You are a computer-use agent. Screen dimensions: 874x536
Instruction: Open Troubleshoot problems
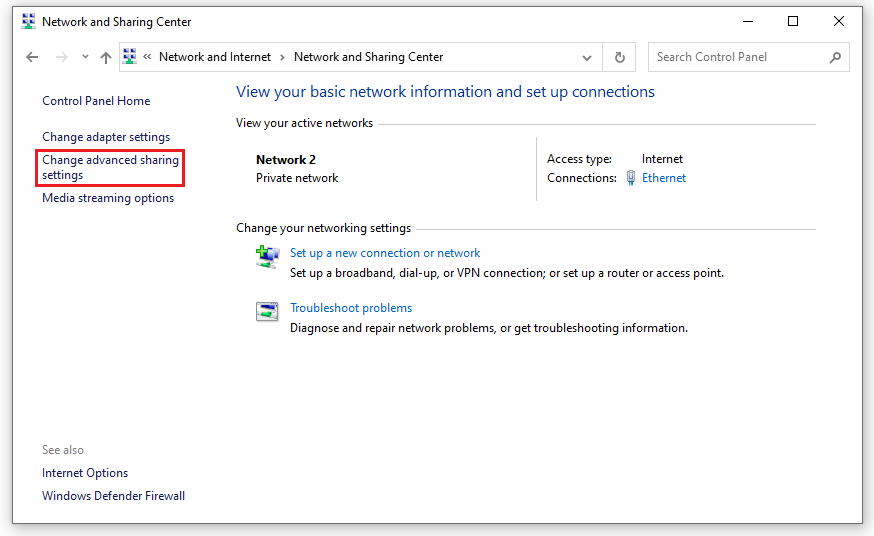[x=351, y=308]
